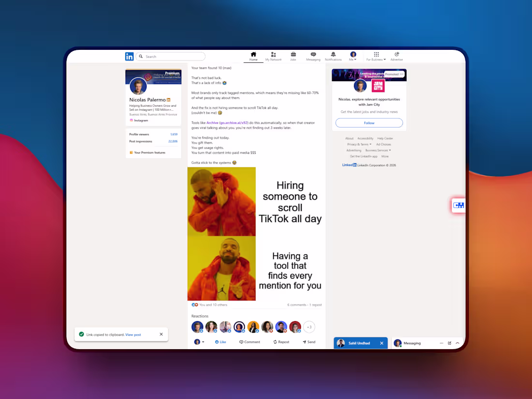Select the Home tab in navigation
This screenshot has height=399, width=532.
click(x=253, y=56)
